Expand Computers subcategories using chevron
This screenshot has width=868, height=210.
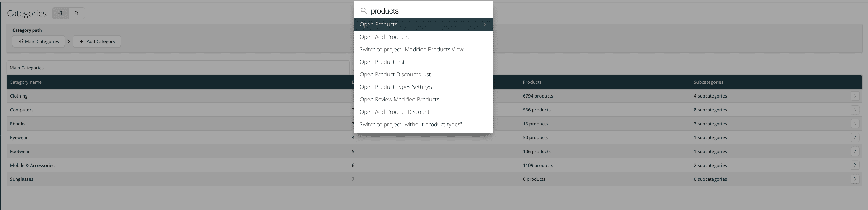tap(855, 110)
